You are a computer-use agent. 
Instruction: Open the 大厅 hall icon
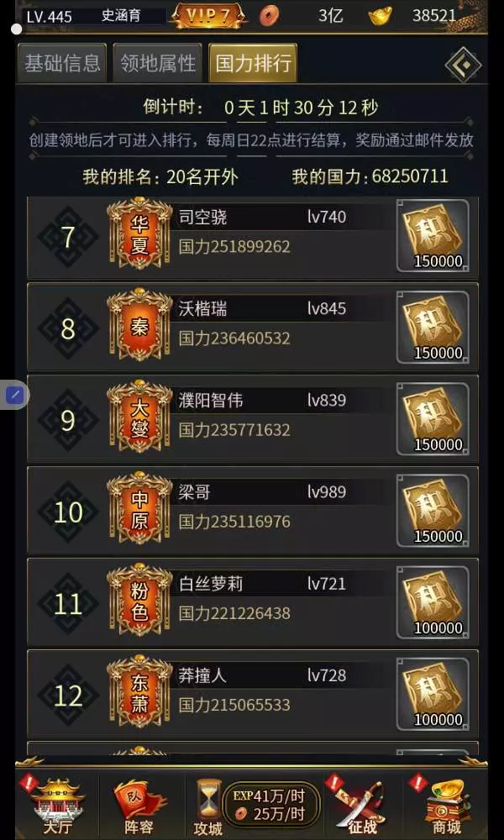[58, 806]
